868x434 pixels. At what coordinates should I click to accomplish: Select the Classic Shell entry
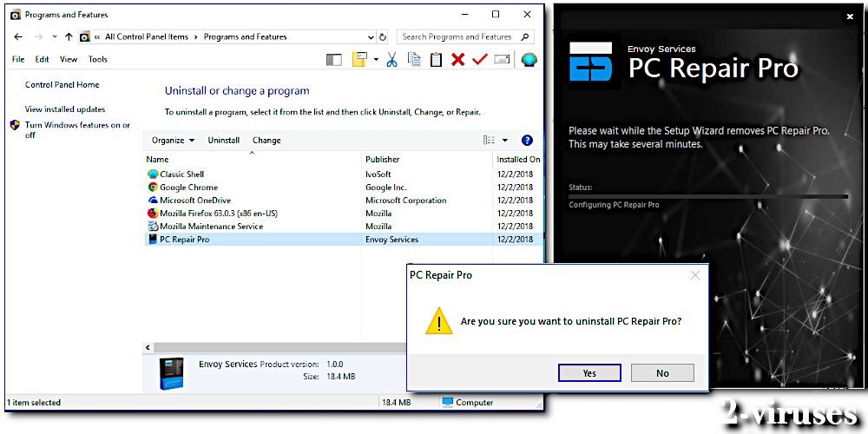[x=181, y=174]
